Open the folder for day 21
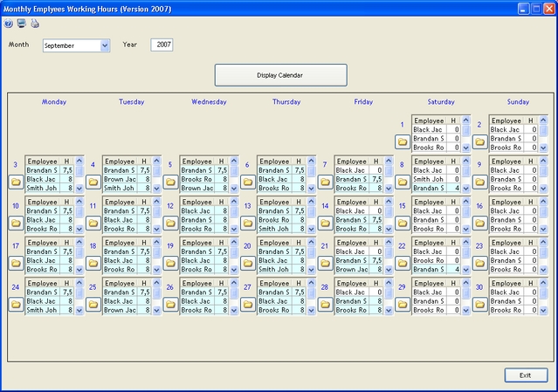Viewport: 558px width, 392px height. 325,264
